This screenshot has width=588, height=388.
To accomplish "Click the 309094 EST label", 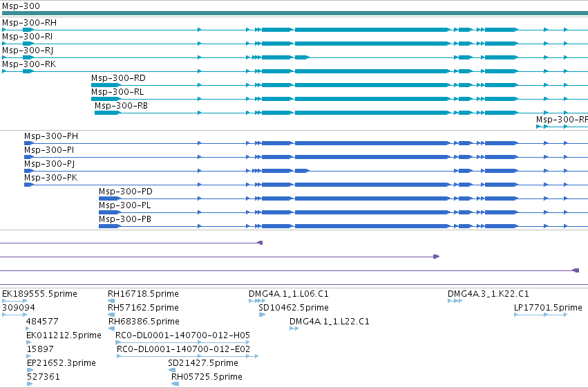I will 19,308.
